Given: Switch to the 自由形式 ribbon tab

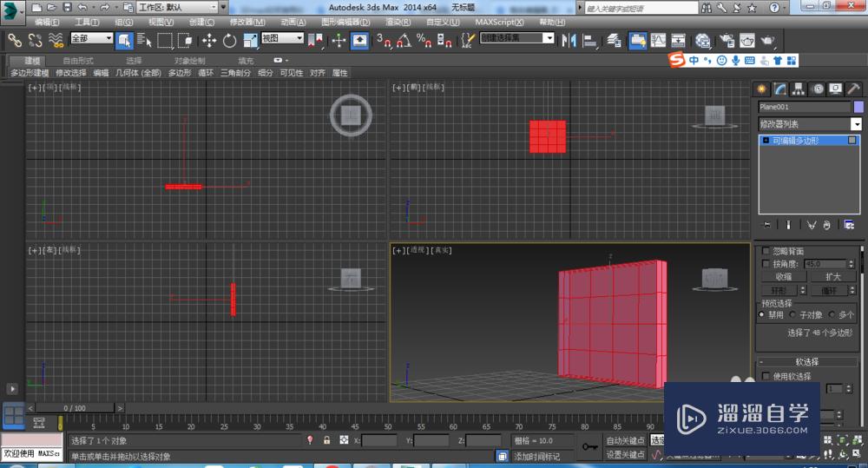Looking at the screenshot, I should coord(78,61).
